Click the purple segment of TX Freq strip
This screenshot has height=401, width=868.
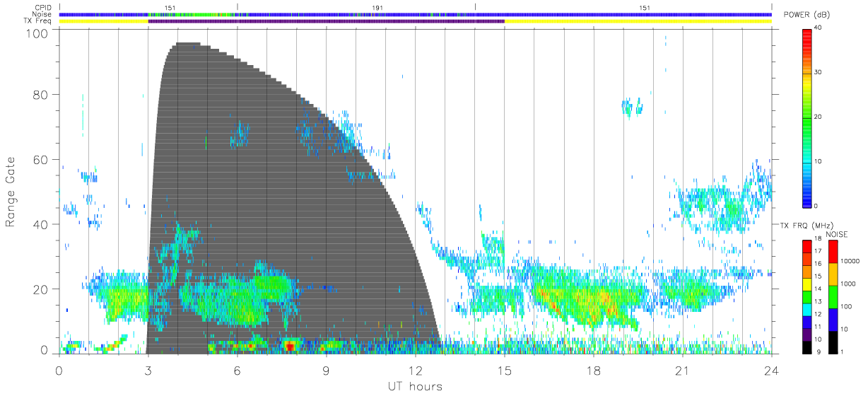(x=326, y=21)
